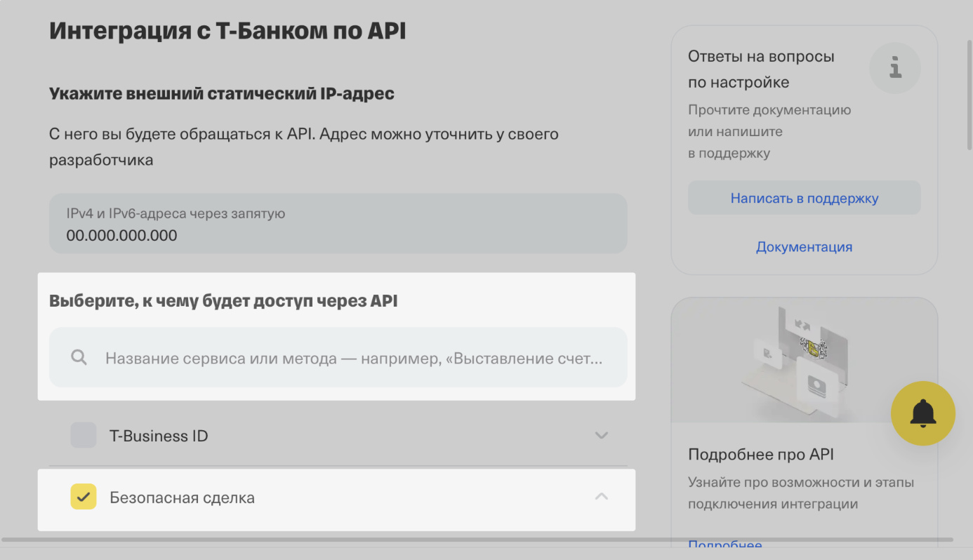Open the T-Business ID dropdown chevron
Viewport: 973px width, 560px height.
(x=601, y=435)
